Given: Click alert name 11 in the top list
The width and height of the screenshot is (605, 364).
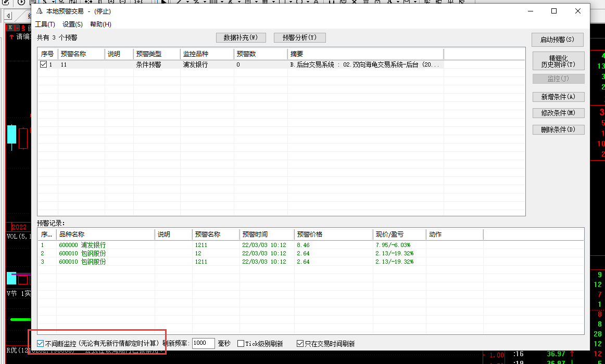Looking at the screenshot, I should pyautogui.click(x=64, y=64).
